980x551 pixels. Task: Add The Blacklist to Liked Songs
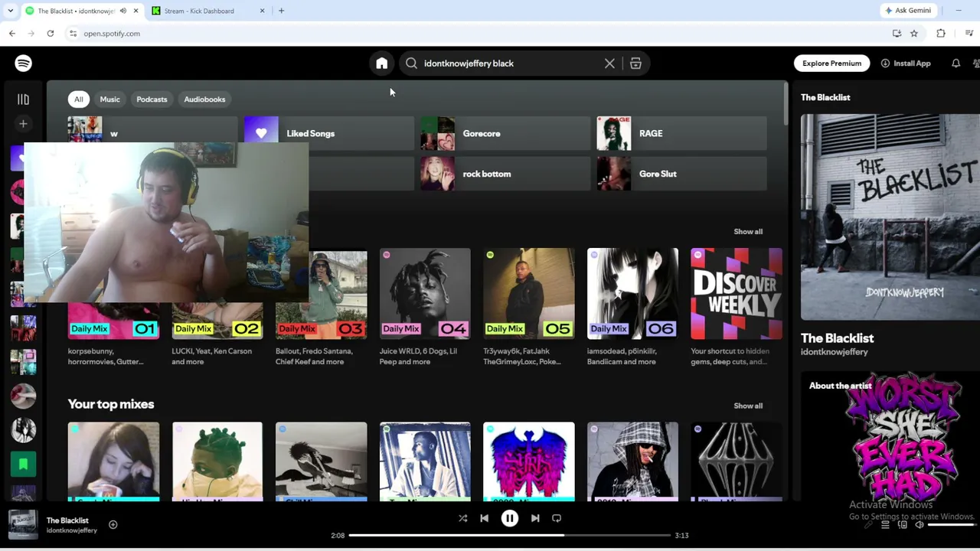pos(113,524)
